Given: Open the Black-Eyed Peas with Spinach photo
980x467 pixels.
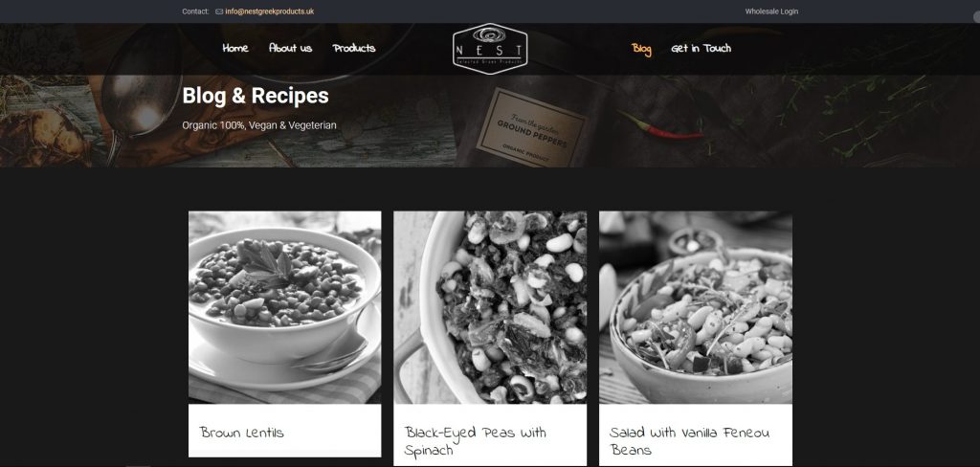Looking at the screenshot, I should (x=490, y=307).
